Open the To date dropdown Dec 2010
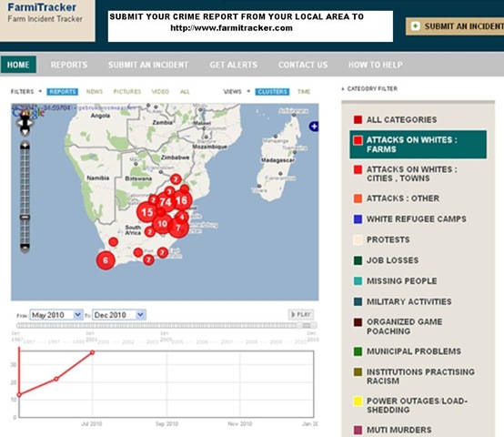Screen dimensions: 504x437 click(x=119, y=315)
